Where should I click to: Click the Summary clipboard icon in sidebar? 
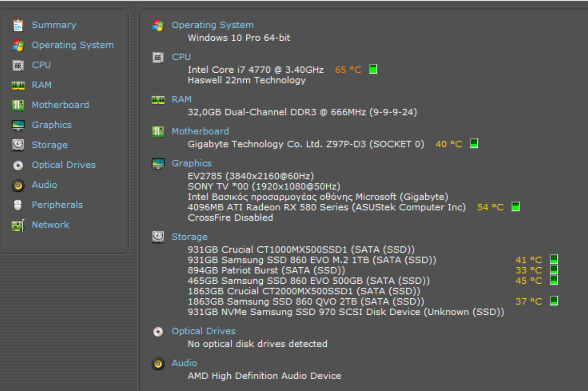(18, 25)
